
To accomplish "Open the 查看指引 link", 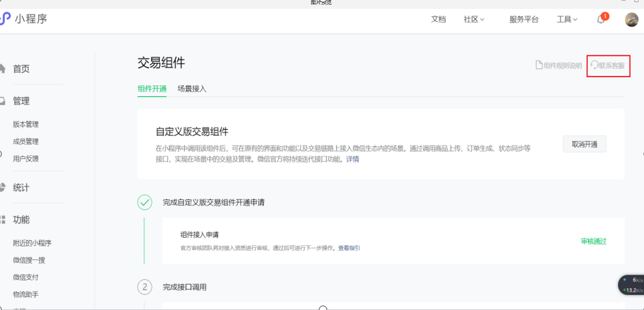I will (x=349, y=248).
